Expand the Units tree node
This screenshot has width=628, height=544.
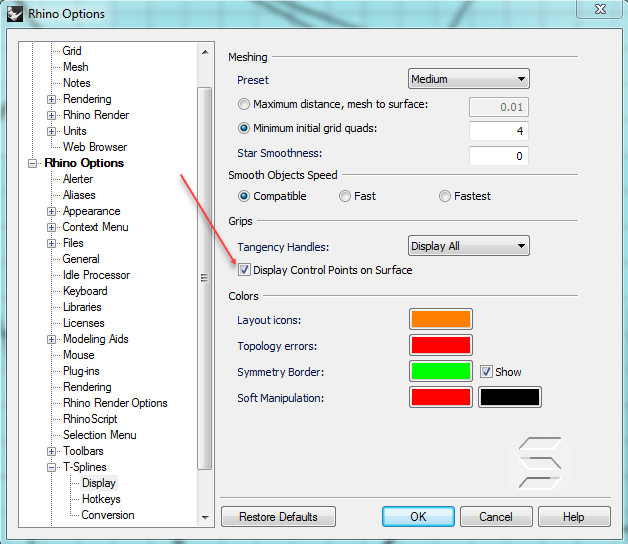pos(51,131)
